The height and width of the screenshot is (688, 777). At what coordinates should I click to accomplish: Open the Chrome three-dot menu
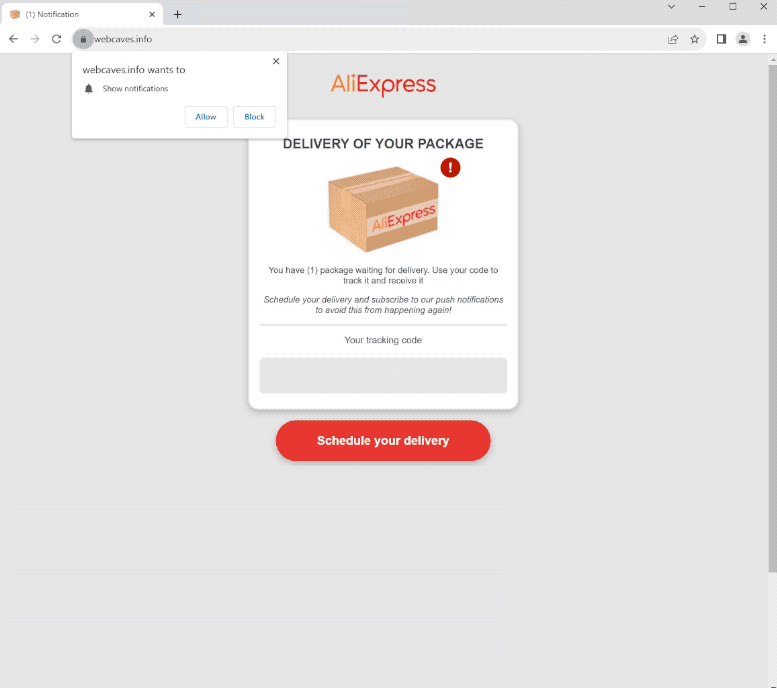pyautogui.click(x=764, y=39)
